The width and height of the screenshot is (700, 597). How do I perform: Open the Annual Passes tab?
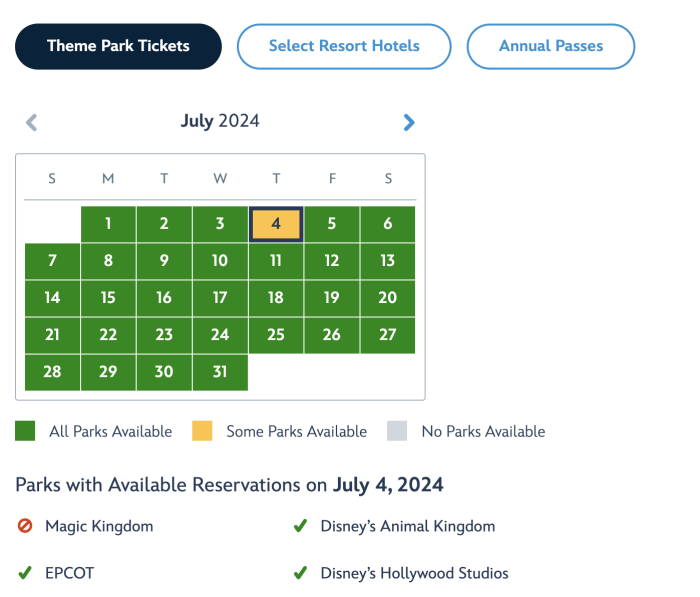tap(551, 46)
